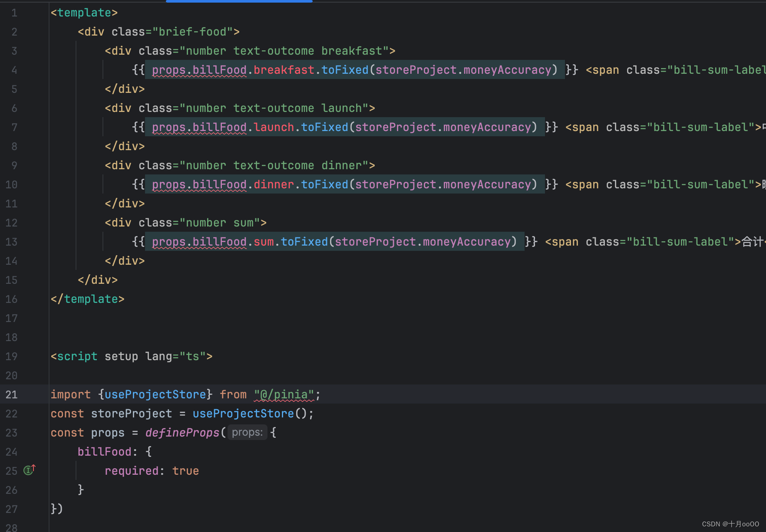Click line number 21 in the gutter
The width and height of the screenshot is (766, 532).
point(12,394)
